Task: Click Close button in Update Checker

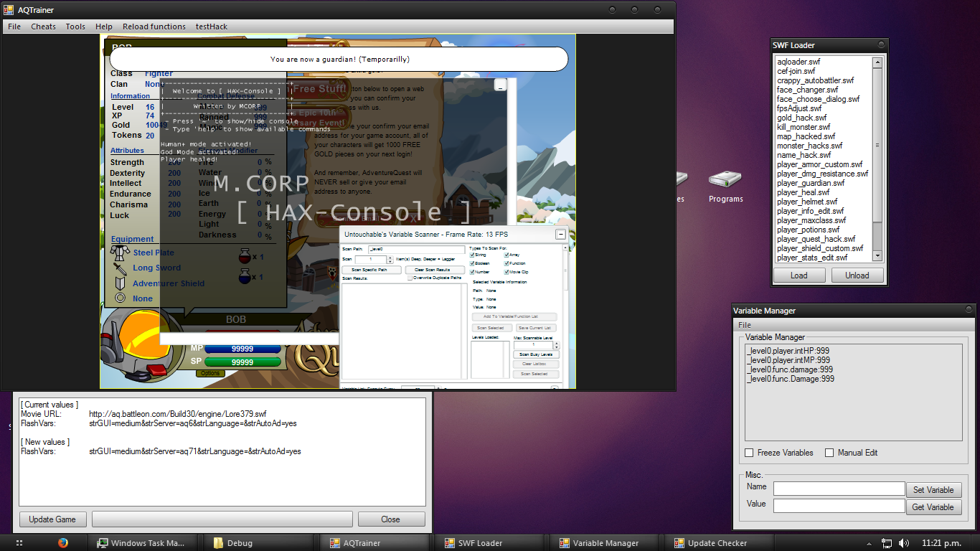Action: tap(391, 519)
